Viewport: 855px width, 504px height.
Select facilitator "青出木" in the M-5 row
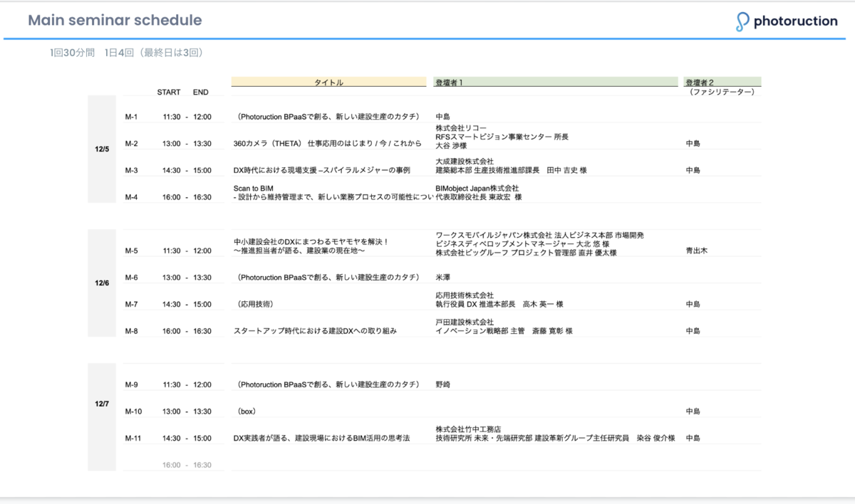(697, 251)
